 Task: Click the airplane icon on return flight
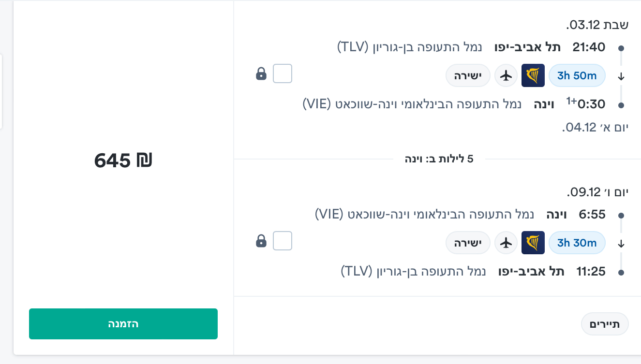tap(506, 243)
